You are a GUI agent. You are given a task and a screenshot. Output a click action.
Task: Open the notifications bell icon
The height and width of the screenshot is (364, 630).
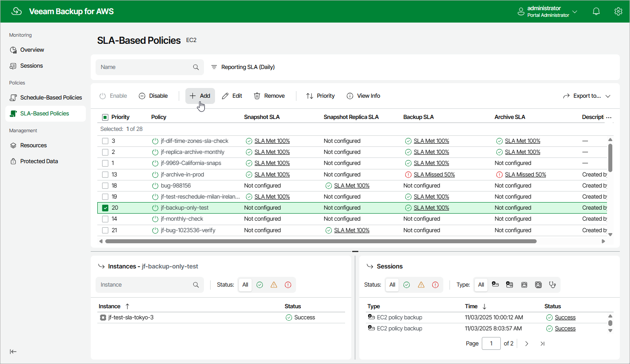point(596,11)
